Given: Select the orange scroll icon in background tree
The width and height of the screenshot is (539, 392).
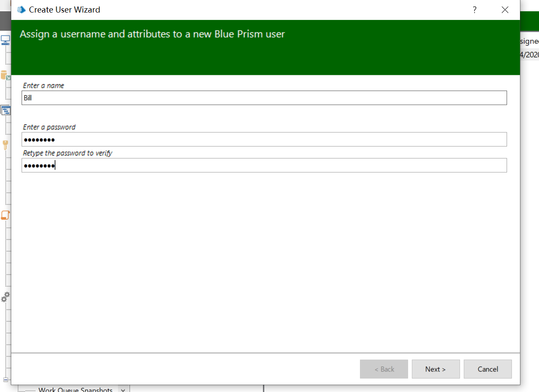Looking at the screenshot, I should (5, 215).
